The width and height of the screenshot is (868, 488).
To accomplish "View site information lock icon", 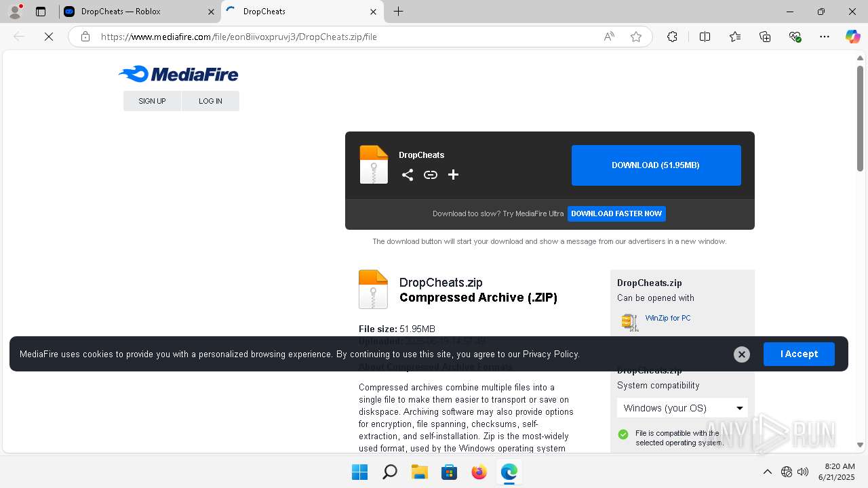I will (85, 37).
